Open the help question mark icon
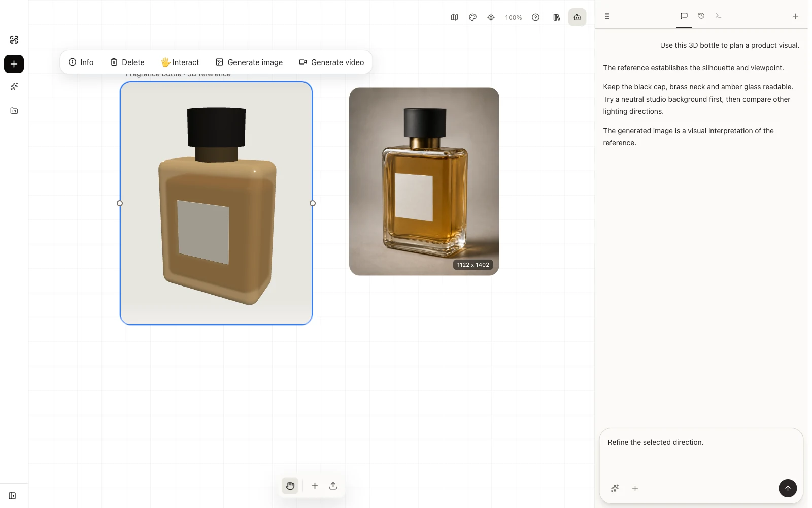The image size is (812, 508). coord(535,17)
